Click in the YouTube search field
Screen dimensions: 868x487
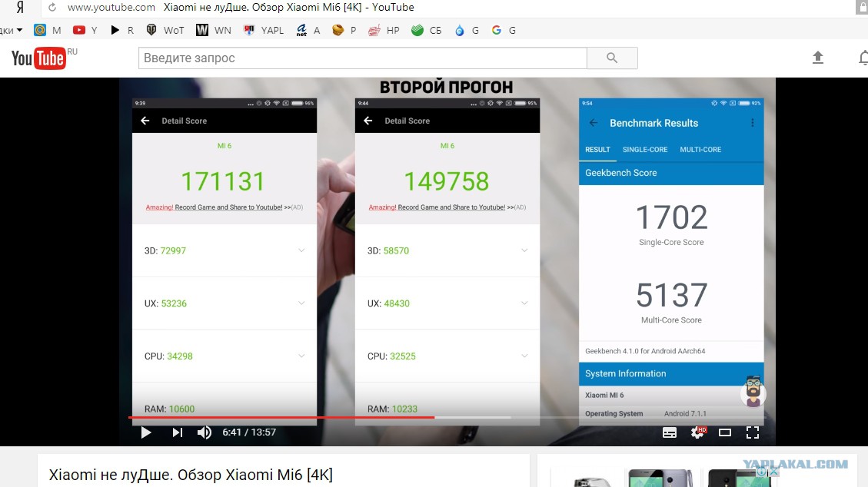point(363,58)
